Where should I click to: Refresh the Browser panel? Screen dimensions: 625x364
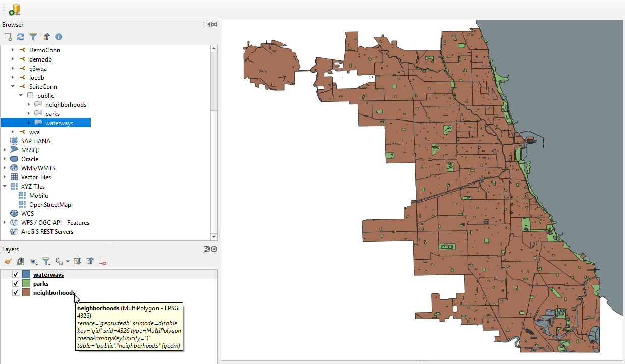[x=20, y=36]
